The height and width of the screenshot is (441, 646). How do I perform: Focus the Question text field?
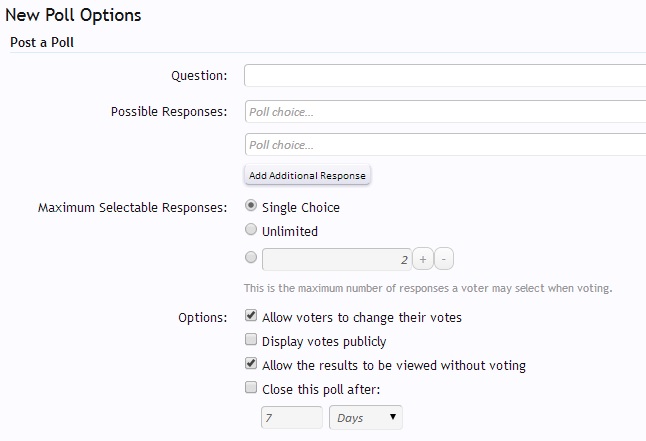click(445, 75)
